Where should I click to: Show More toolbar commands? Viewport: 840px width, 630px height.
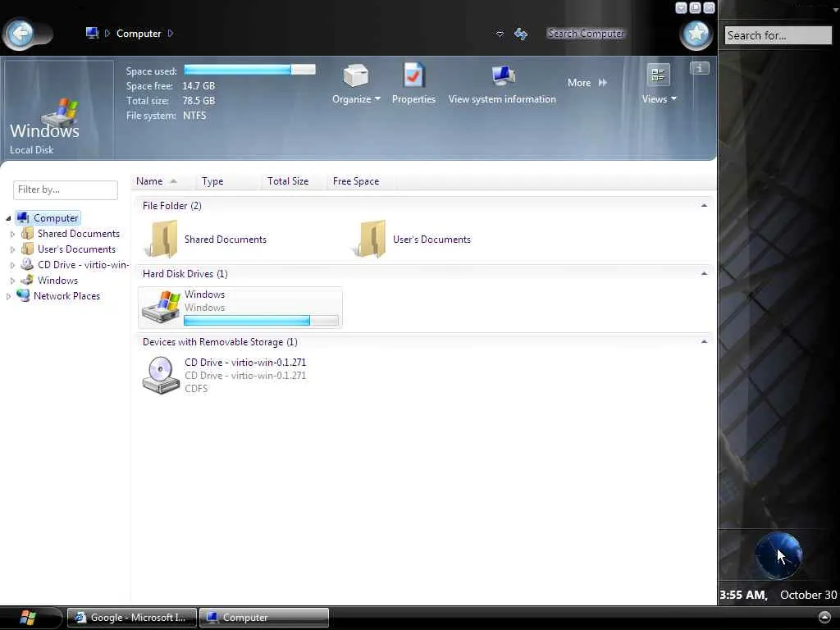[x=587, y=83]
